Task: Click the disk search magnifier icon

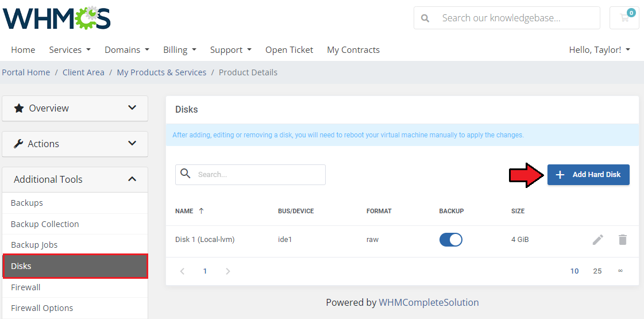Action: pyautogui.click(x=186, y=174)
